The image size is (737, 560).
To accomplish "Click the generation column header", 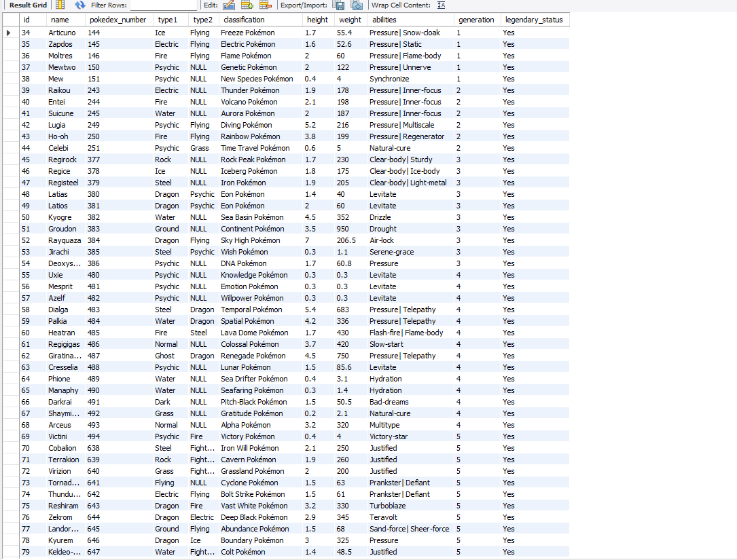I will (477, 20).
